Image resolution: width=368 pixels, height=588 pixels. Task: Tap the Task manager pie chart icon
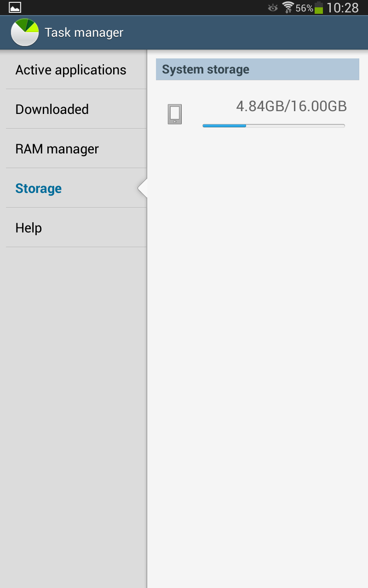coord(25,33)
